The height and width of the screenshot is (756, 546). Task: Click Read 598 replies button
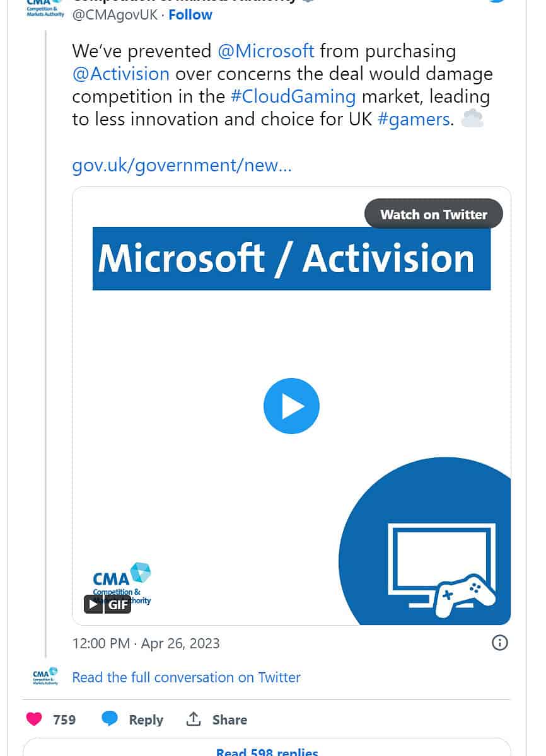point(267,750)
